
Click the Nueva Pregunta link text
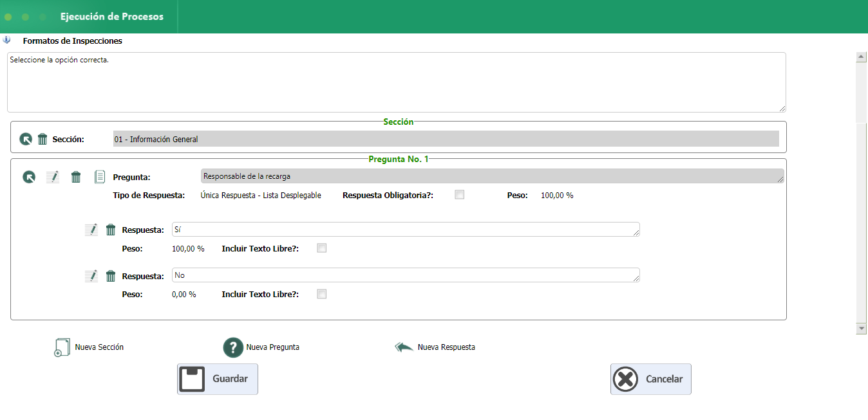point(273,347)
